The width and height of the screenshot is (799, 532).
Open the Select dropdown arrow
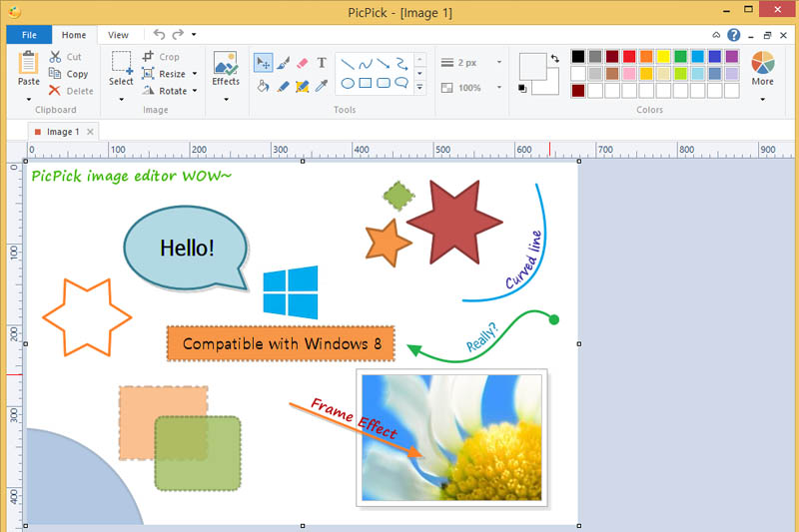click(x=121, y=99)
